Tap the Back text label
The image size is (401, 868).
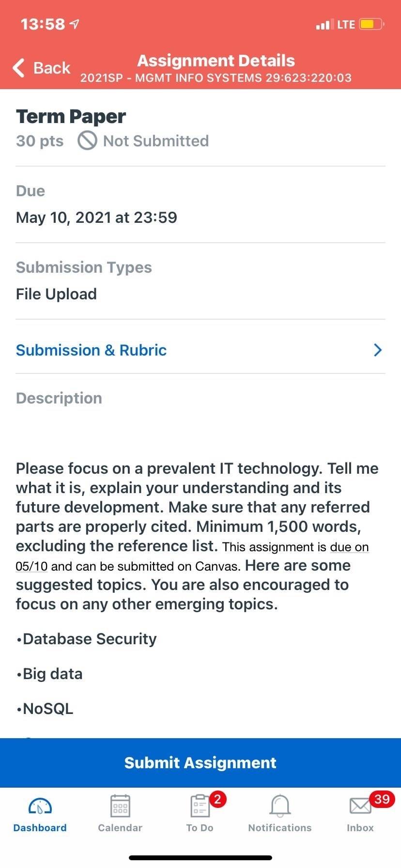pos(52,68)
